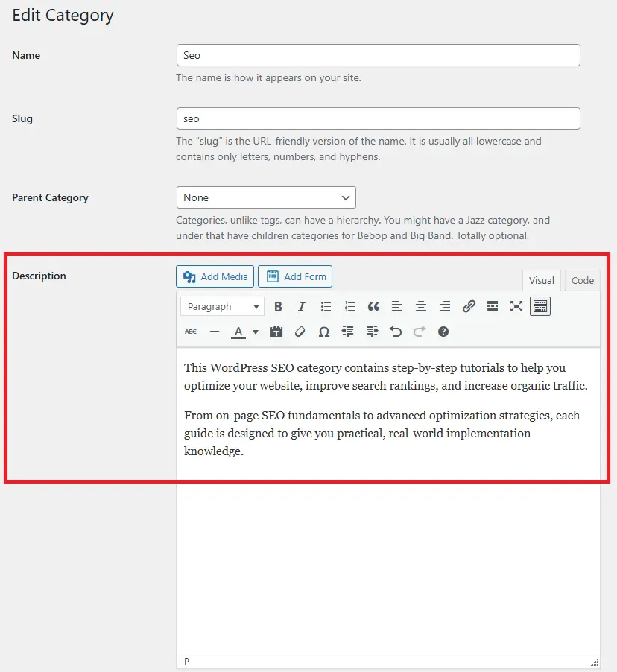Toggle paste as plain text mode

coord(276,332)
